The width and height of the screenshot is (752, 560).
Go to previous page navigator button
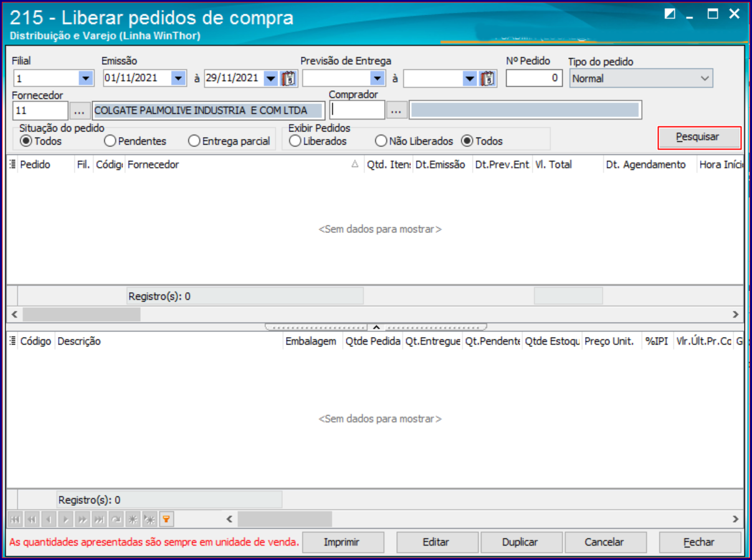click(x=32, y=518)
